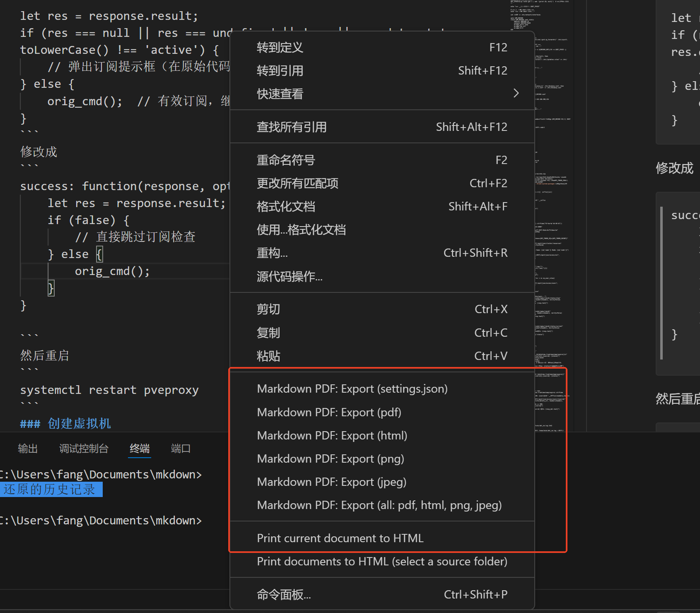
Task: Open the '快速查看' menu entry
Action: click(x=382, y=94)
